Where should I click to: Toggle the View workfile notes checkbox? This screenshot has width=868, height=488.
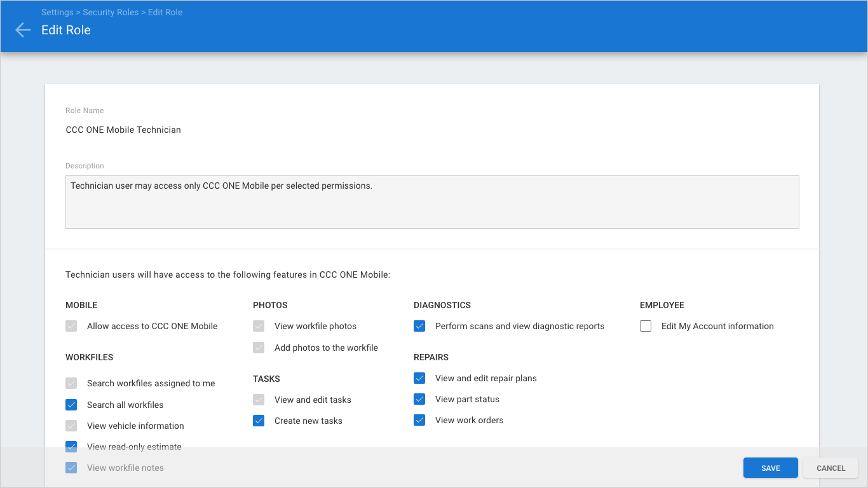[x=71, y=467]
